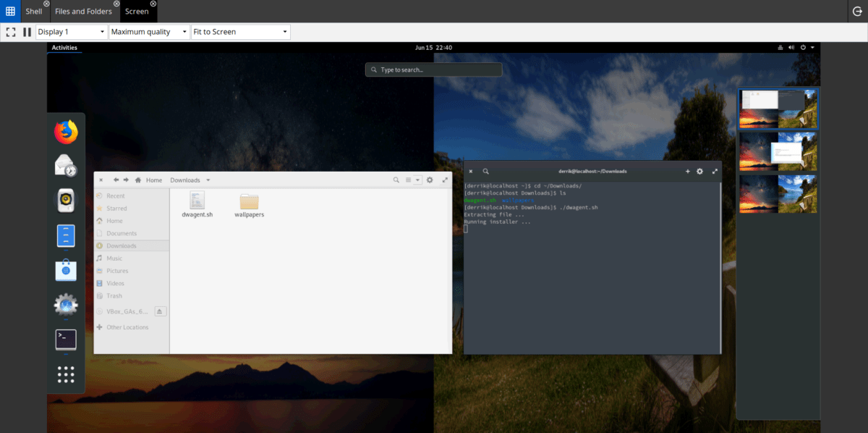The width and height of the screenshot is (868, 433).
Task: Pause the remote screen stream
Action: [x=27, y=32]
